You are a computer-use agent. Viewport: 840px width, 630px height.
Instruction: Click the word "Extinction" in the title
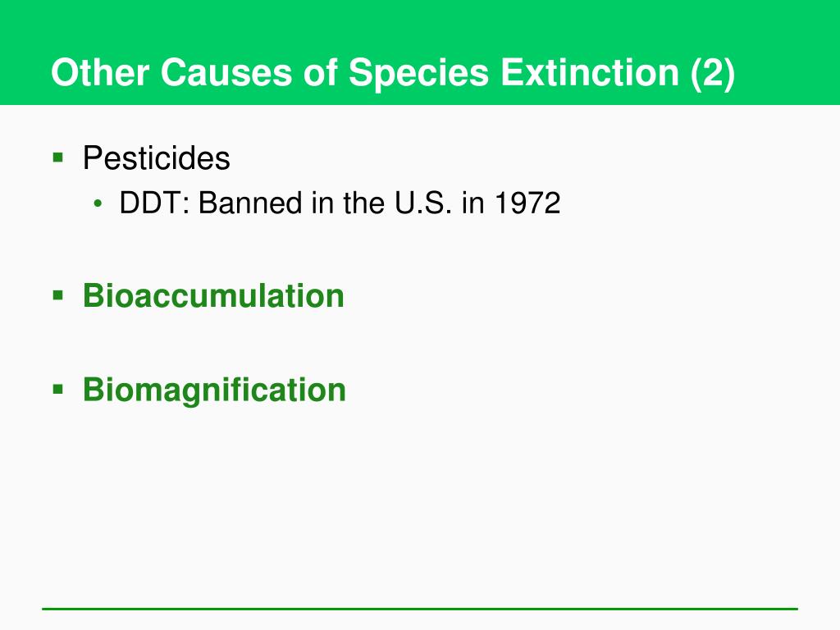(590, 72)
